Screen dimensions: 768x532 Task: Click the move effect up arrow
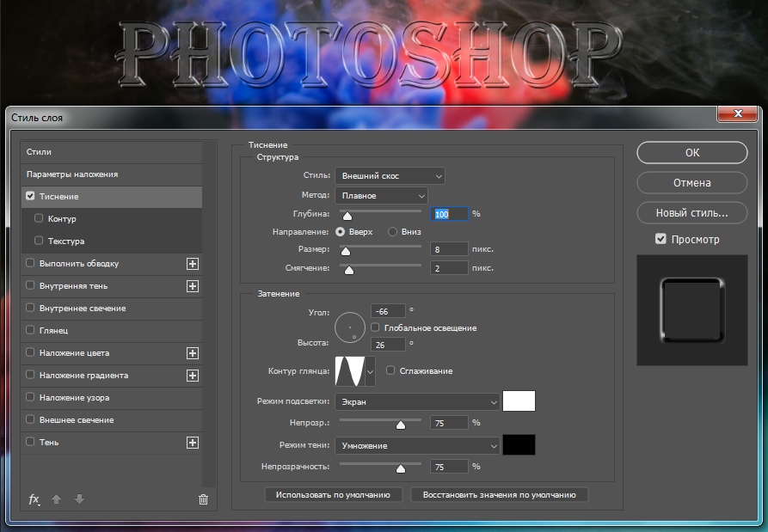[x=56, y=499]
